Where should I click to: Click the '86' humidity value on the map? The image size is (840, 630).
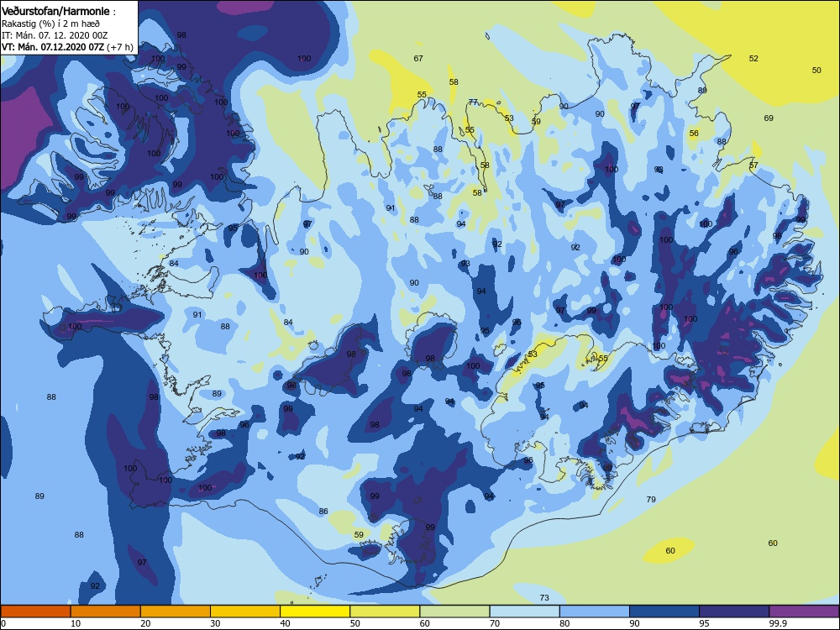[x=323, y=511]
